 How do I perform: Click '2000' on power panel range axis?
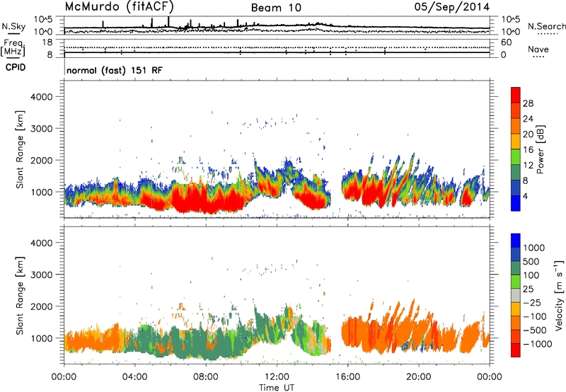point(41,160)
